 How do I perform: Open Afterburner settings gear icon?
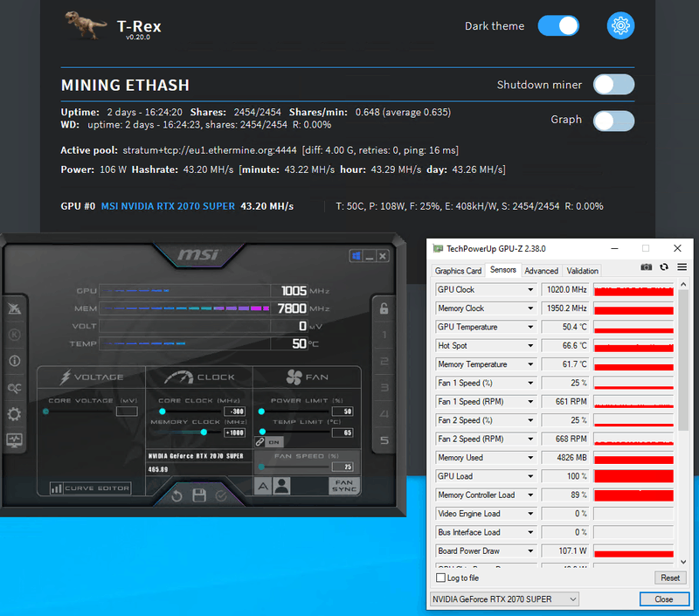[14, 414]
